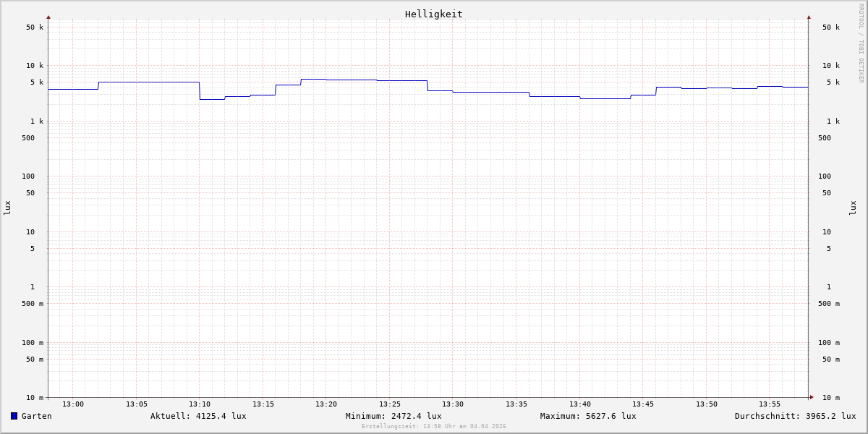Click the blue Garten legend swatch
Screen dimensions: 868x434
click(14, 416)
